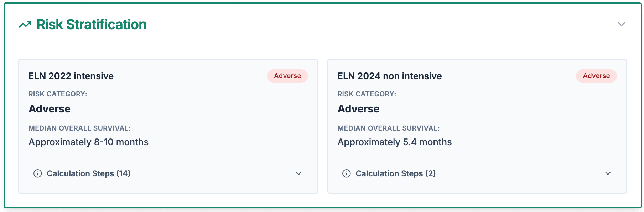Click the info icon next to Calculation Steps (2)

(346, 173)
